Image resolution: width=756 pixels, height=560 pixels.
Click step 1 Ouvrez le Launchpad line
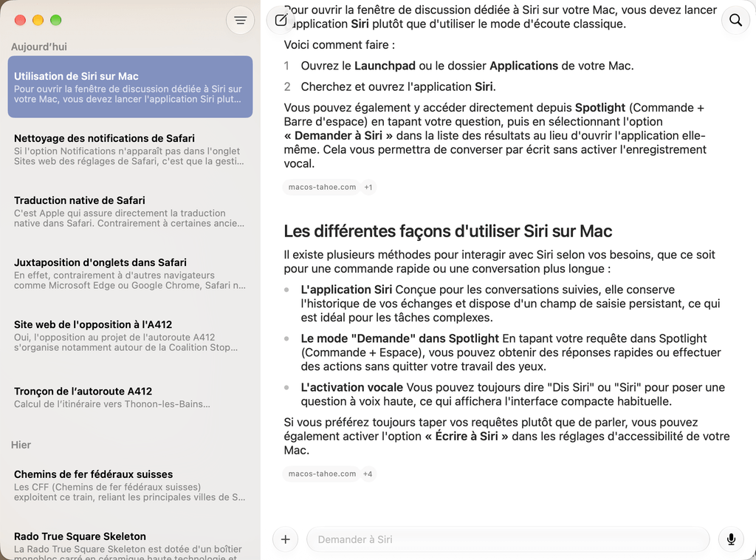point(467,66)
